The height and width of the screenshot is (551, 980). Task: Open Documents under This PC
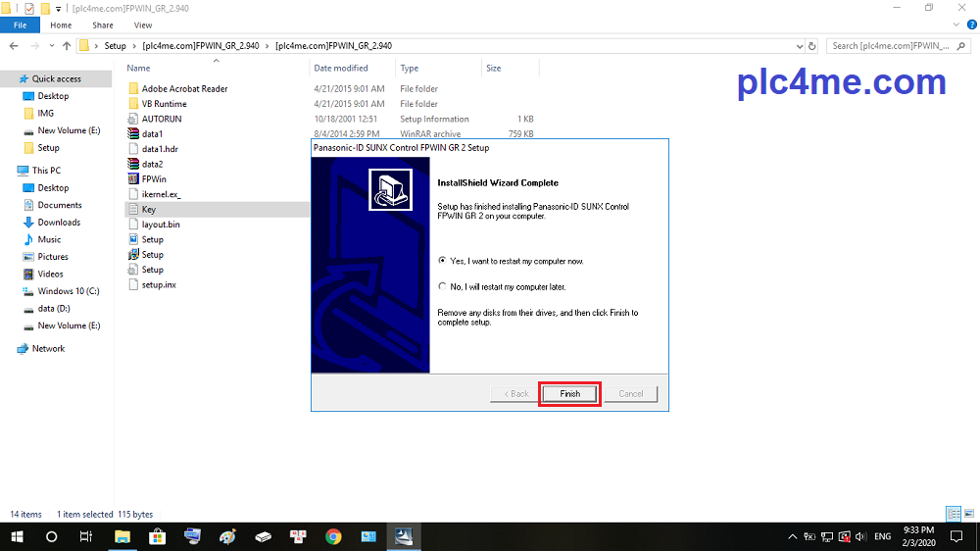[60, 205]
